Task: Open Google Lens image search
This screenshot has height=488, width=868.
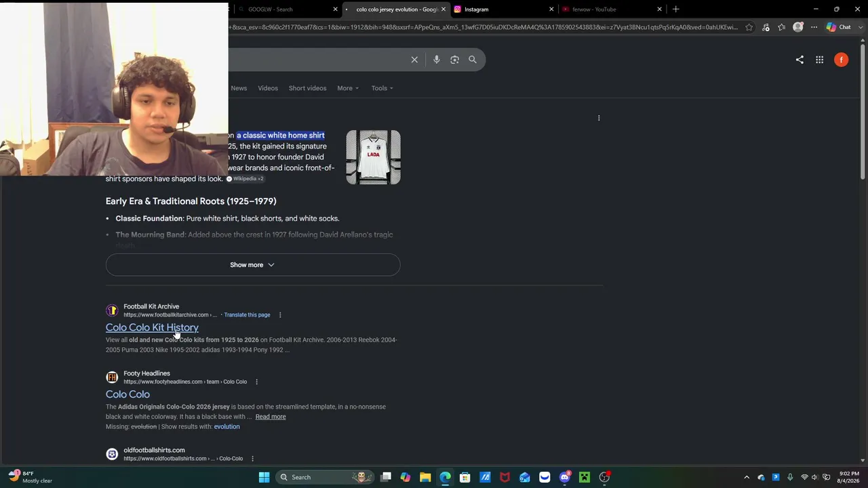Action: [454, 60]
